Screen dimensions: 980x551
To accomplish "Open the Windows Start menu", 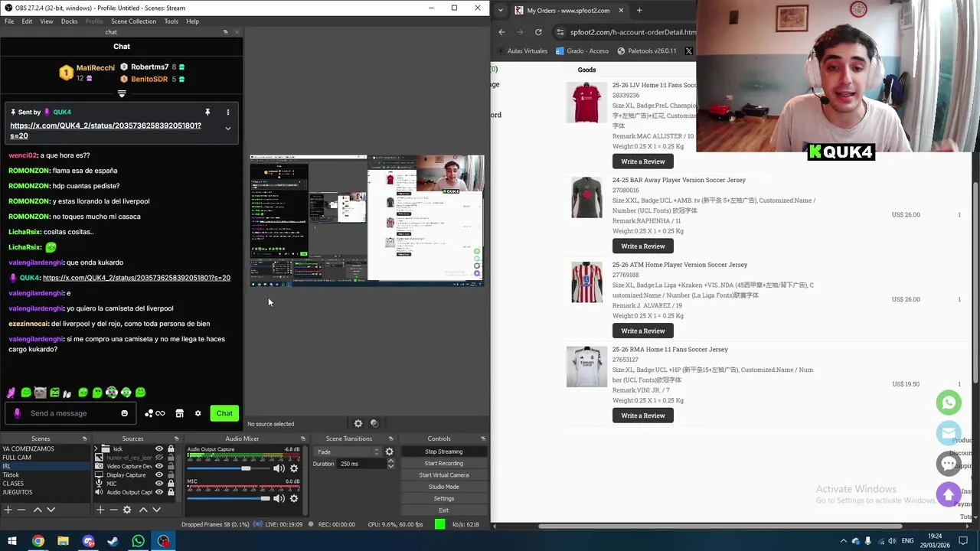I will pyautogui.click(x=11, y=541).
